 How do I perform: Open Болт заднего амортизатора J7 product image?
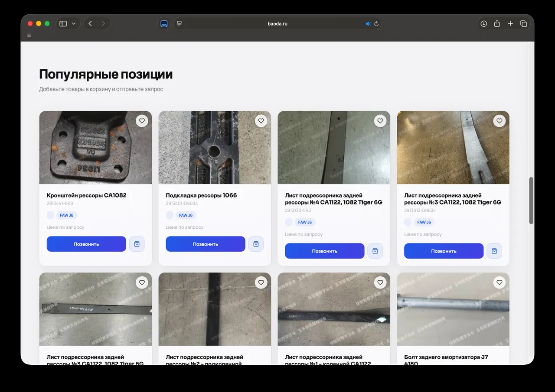(x=453, y=309)
